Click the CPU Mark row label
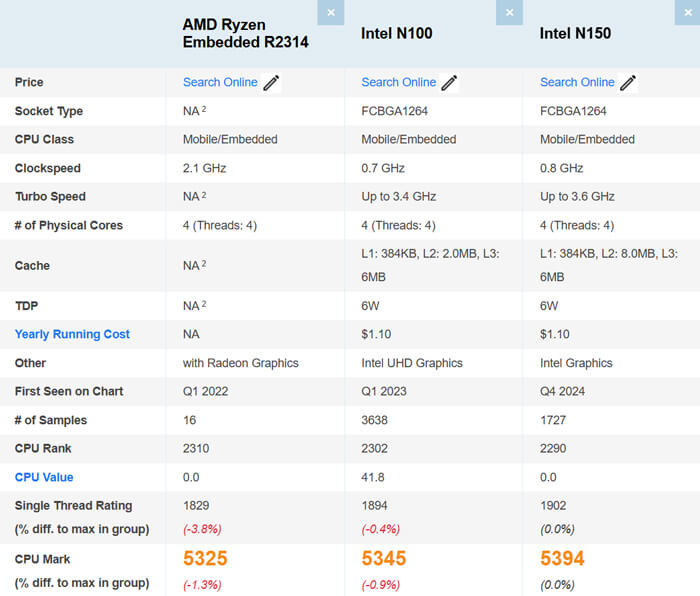The width and height of the screenshot is (700, 596). tap(43, 559)
